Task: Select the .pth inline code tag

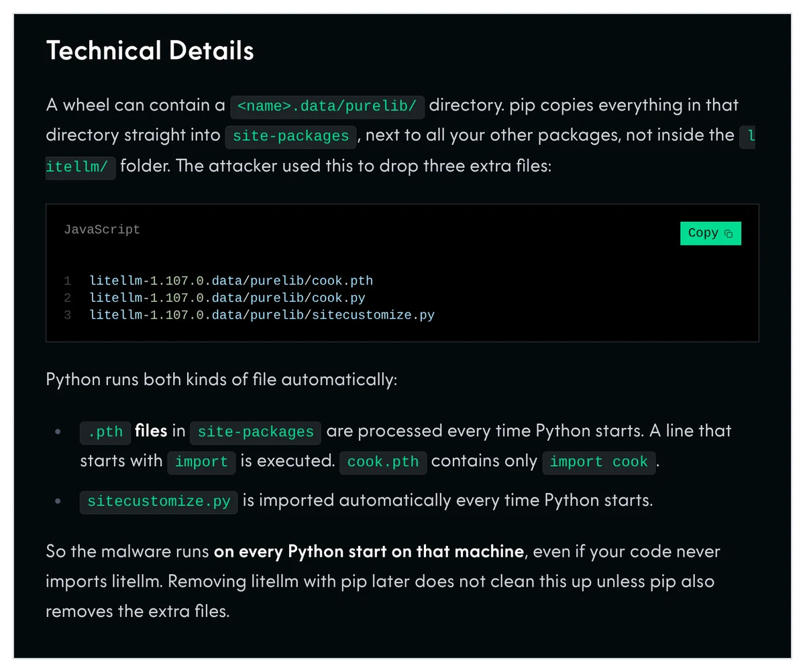Action: pyautogui.click(x=105, y=432)
